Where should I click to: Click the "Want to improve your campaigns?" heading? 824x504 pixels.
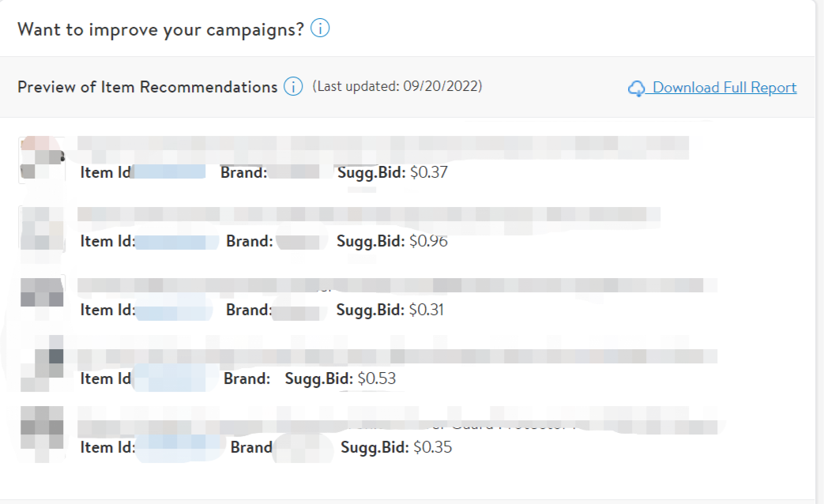click(x=160, y=29)
